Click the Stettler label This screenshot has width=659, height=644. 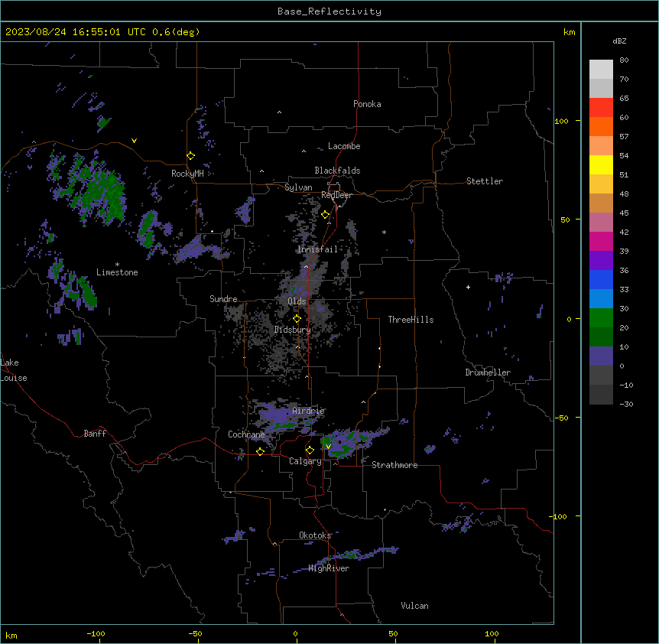coord(485,181)
